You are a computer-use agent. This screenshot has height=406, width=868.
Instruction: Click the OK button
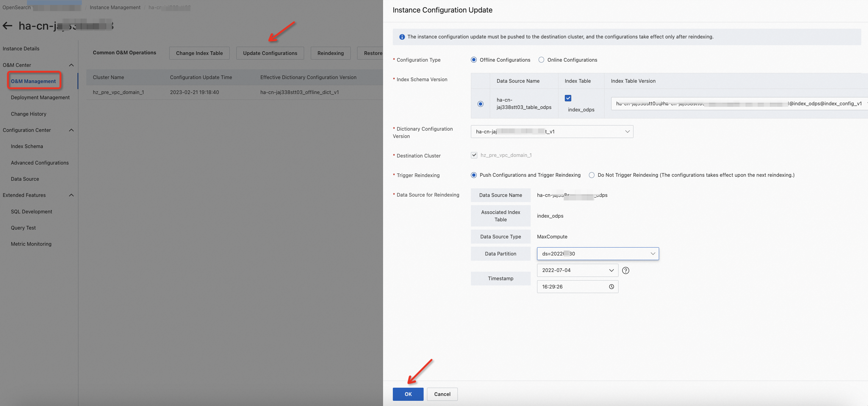coord(408,394)
